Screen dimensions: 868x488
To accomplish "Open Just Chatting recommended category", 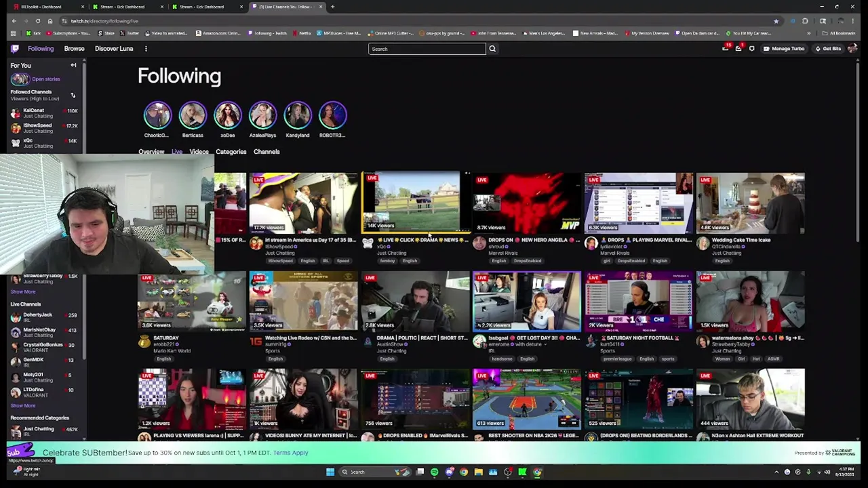I will pos(45,432).
